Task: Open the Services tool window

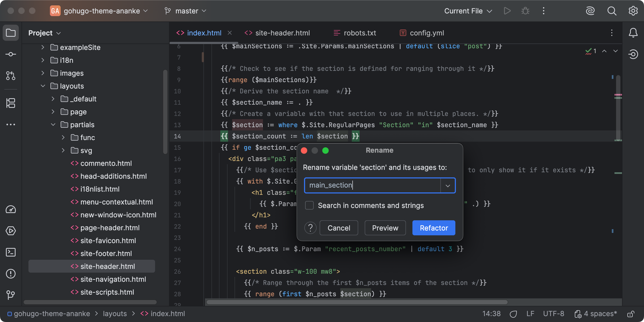Action: (11, 231)
